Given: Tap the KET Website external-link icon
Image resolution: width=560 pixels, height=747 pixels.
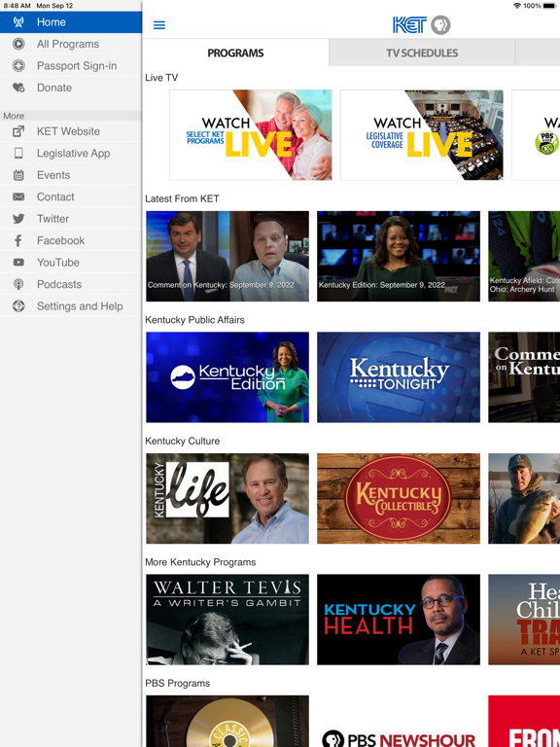Looking at the screenshot, I should pyautogui.click(x=18, y=131).
